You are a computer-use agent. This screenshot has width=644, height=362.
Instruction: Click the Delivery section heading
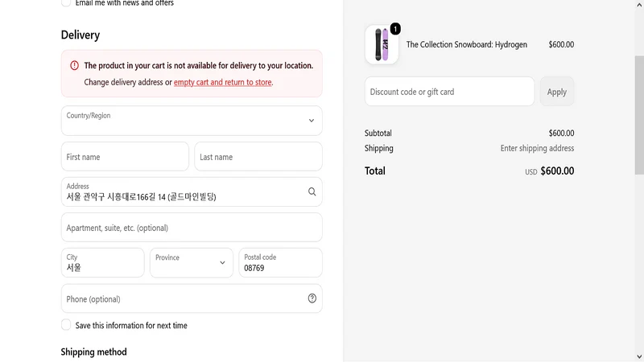pyautogui.click(x=80, y=35)
